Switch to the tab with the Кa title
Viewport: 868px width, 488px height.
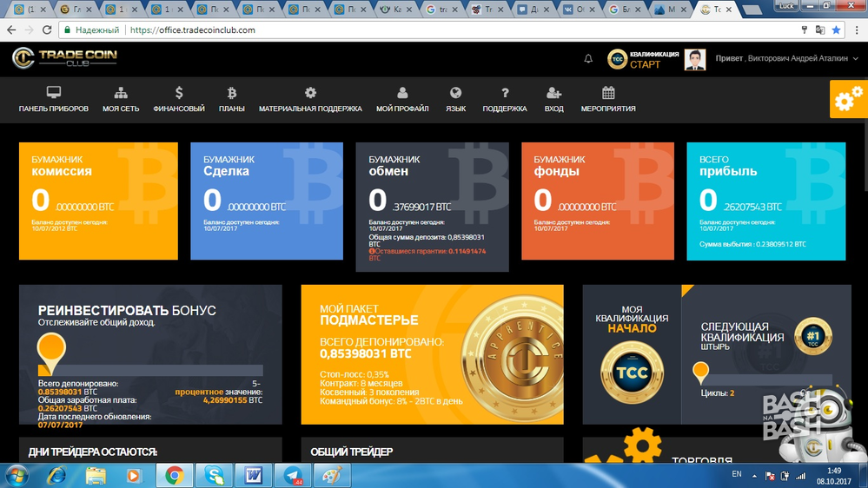[x=397, y=10]
